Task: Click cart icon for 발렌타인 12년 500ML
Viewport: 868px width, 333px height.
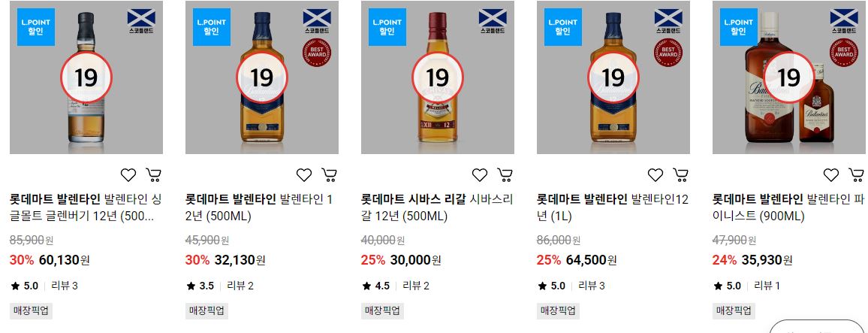Action: pos(330,175)
